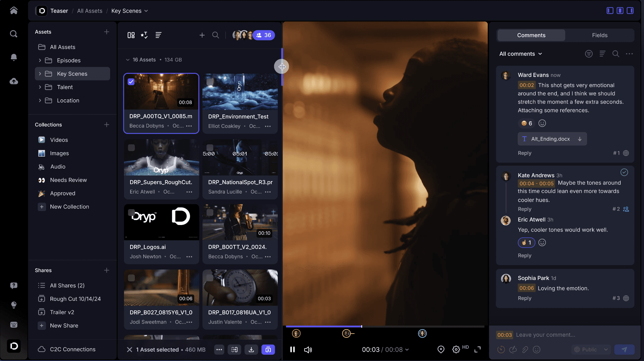Add a new Assets folder with plus
The image size is (644, 361).
coord(107,32)
